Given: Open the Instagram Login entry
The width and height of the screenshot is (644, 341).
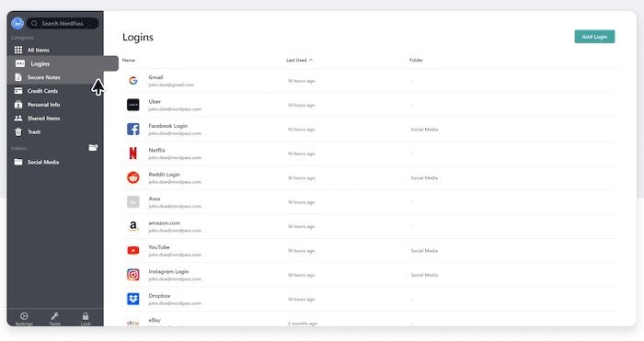Looking at the screenshot, I should click(370, 275).
